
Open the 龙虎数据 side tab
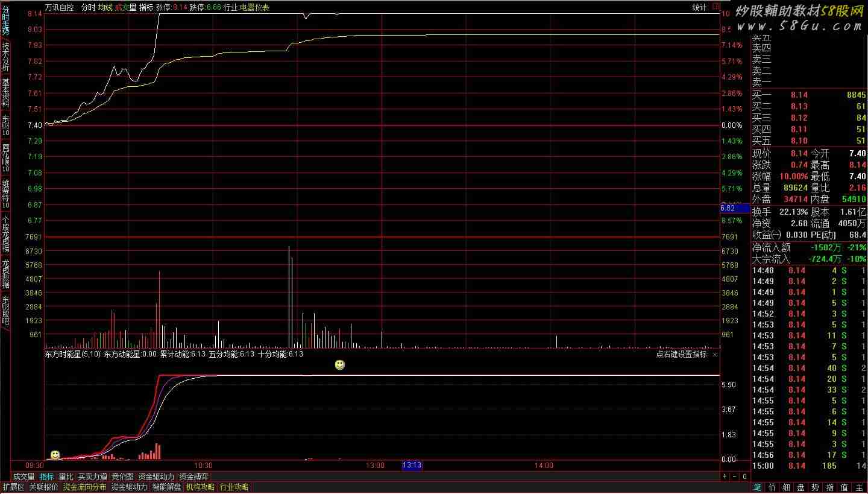(5, 274)
